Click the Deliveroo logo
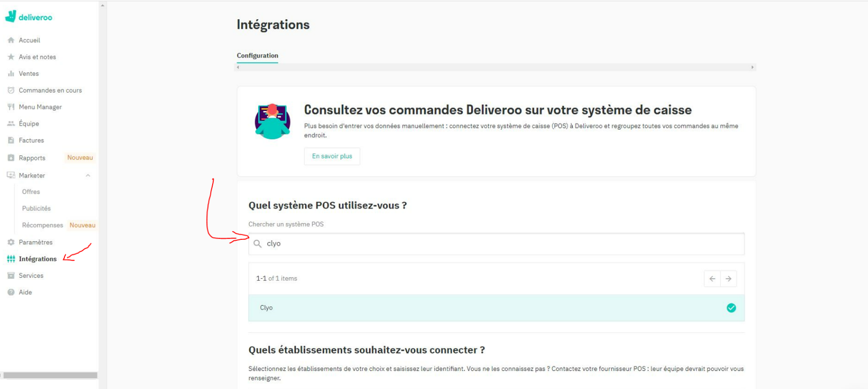The height and width of the screenshot is (389, 868). tap(28, 17)
